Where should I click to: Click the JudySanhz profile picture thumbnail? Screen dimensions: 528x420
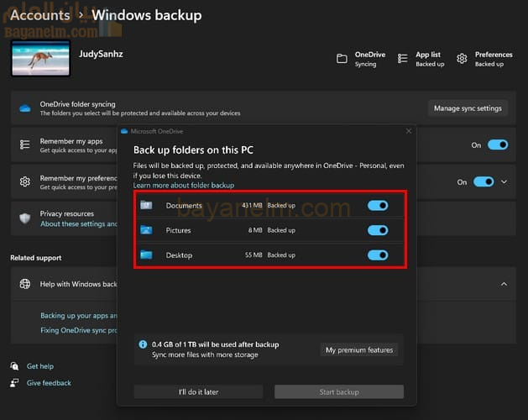pos(34,60)
